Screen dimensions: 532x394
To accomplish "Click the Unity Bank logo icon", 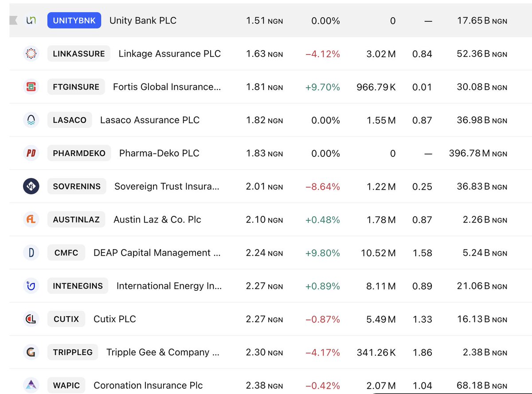I will click(31, 20).
